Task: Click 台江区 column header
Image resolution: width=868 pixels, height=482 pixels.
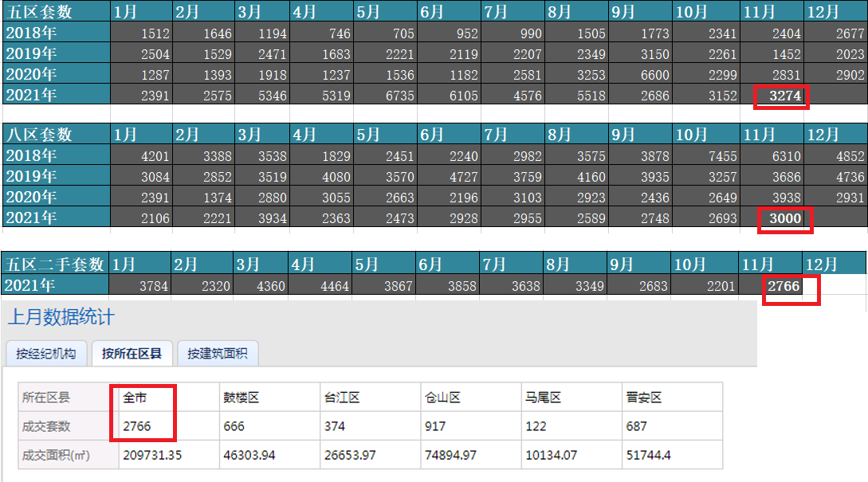Action: pos(342,398)
